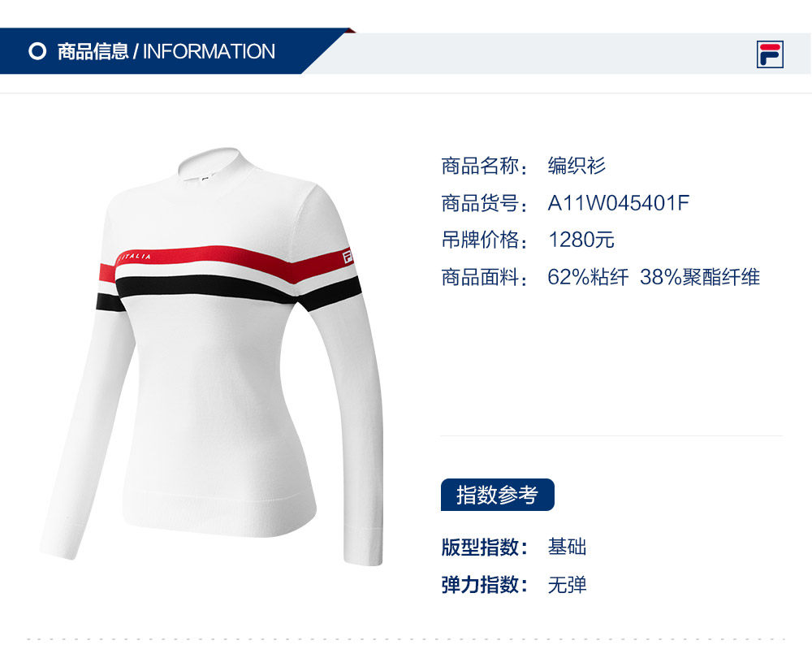
Task: Click the ITALIA text on the red stripe
Action: [x=135, y=257]
